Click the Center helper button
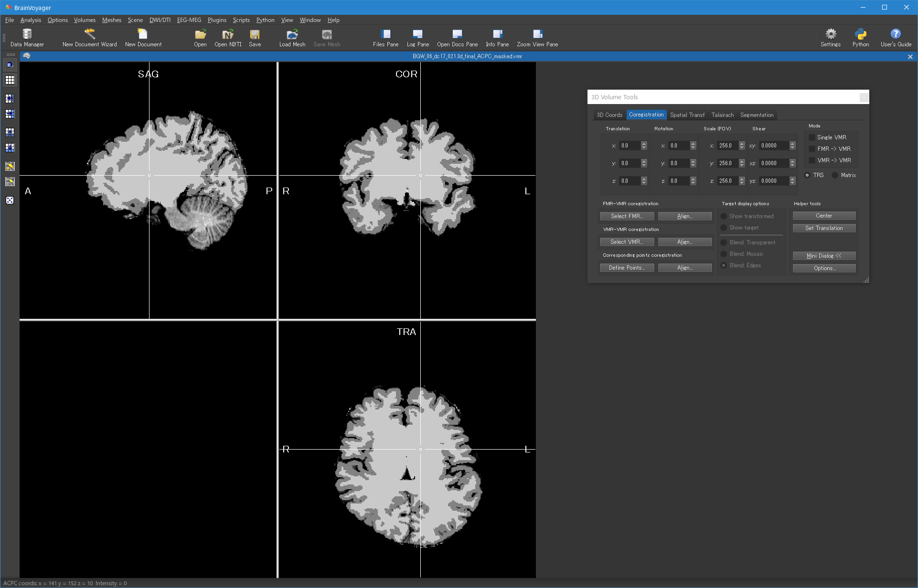Screen dimensions: 918x588 tap(824, 216)
